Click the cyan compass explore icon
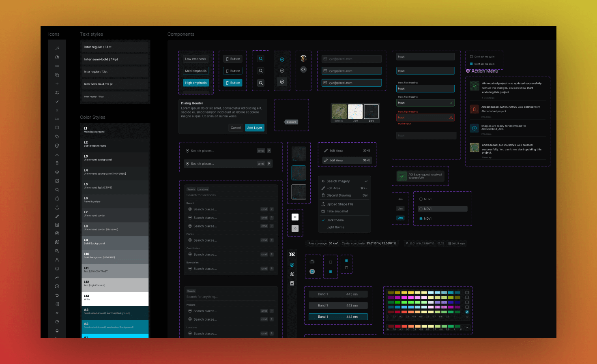The width and height of the screenshot is (597, 364). 282,60
